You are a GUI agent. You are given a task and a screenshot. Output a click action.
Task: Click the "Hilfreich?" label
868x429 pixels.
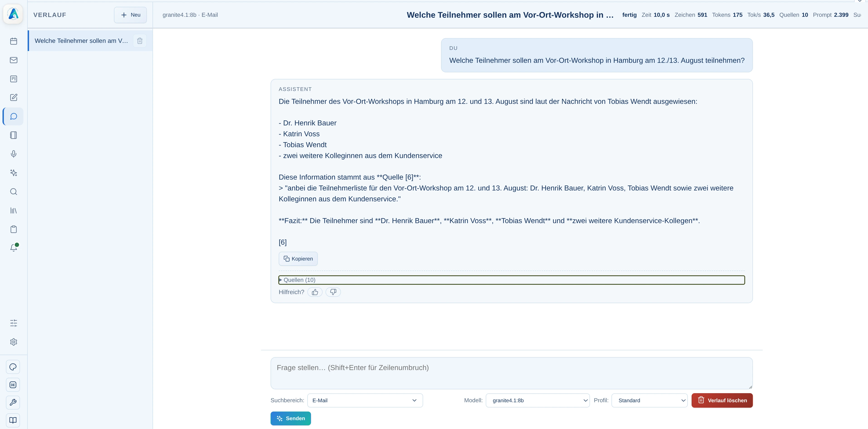pos(291,292)
